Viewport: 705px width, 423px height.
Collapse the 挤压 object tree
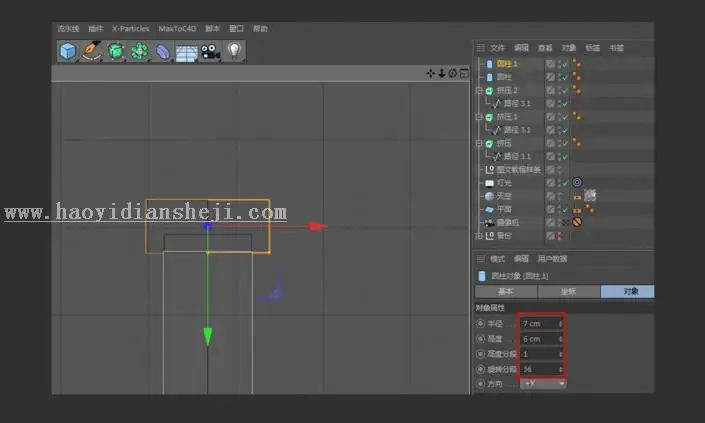pos(479,143)
